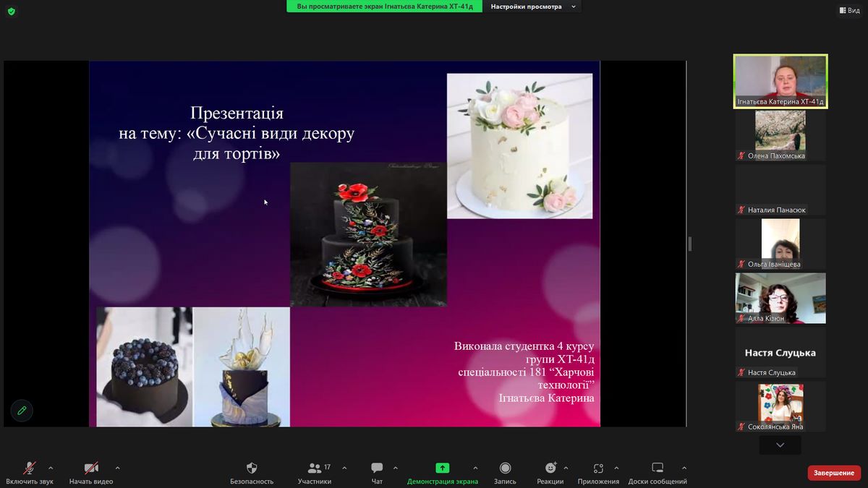Viewport: 868px width, 488px height.
Task: Open the Apps (Приложения) icon
Action: click(598, 468)
